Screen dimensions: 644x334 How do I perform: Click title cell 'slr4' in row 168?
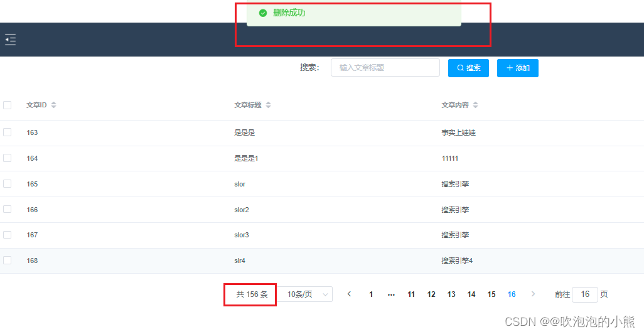(240, 261)
